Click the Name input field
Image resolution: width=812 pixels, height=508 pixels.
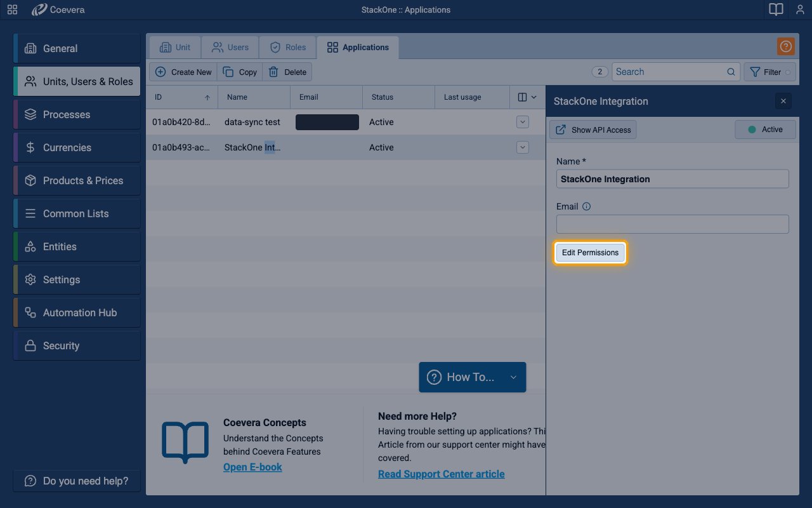672,179
